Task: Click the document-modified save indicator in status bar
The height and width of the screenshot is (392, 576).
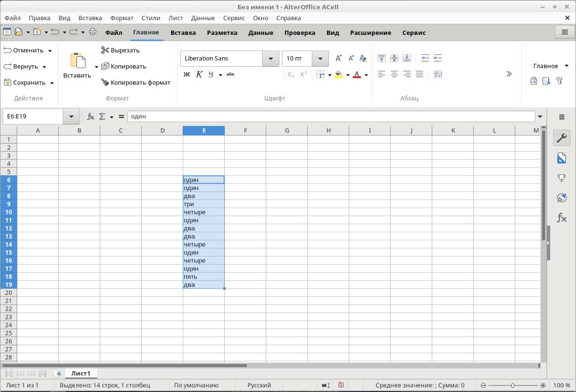Action: 341,385
